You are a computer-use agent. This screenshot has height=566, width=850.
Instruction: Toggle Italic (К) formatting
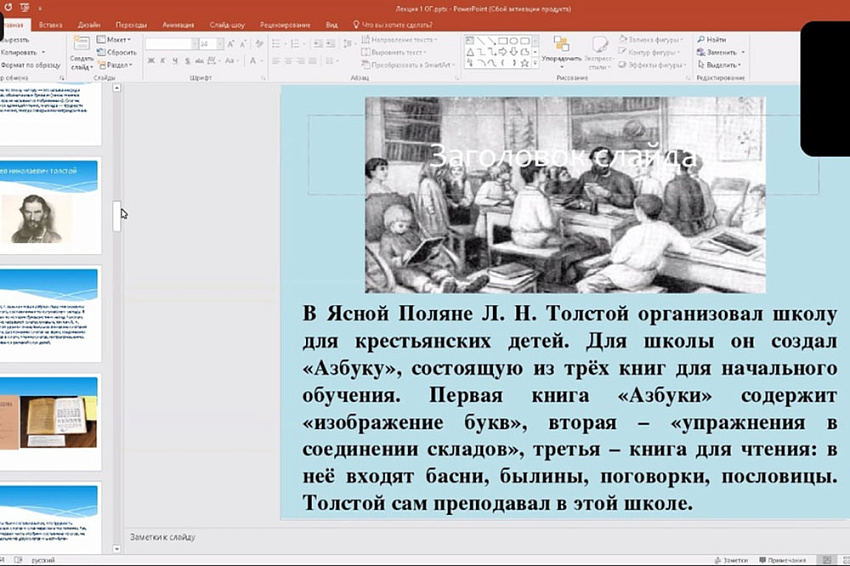tap(163, 61)
